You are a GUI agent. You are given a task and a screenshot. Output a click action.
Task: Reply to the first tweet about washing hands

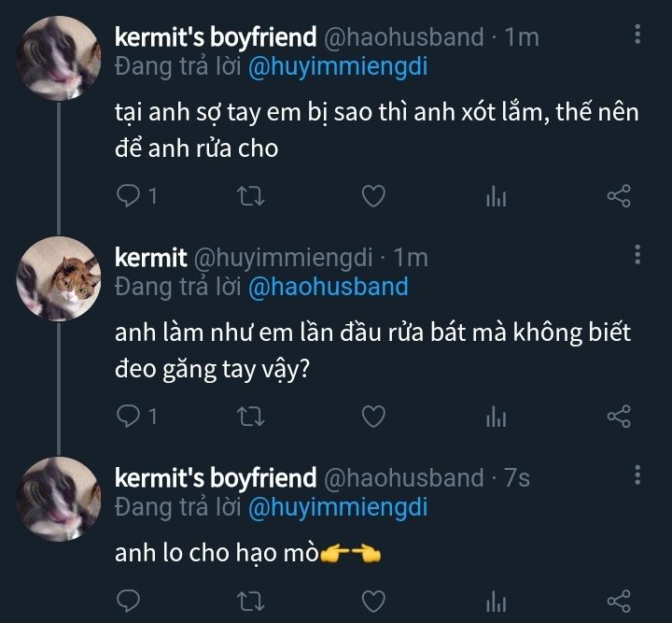click(x=130, y=196)
